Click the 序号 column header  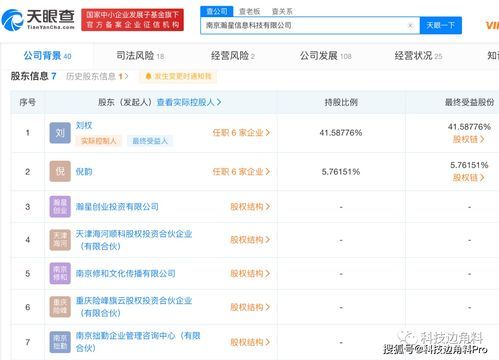[28, 102]
